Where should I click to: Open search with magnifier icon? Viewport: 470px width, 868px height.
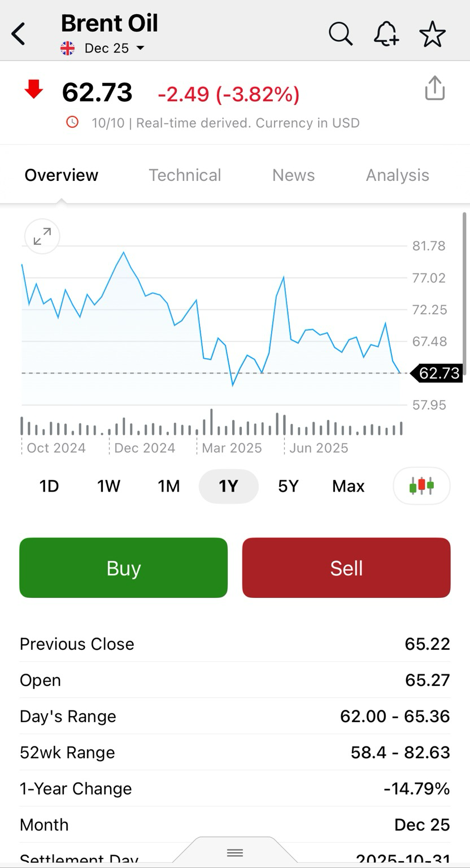341,34
